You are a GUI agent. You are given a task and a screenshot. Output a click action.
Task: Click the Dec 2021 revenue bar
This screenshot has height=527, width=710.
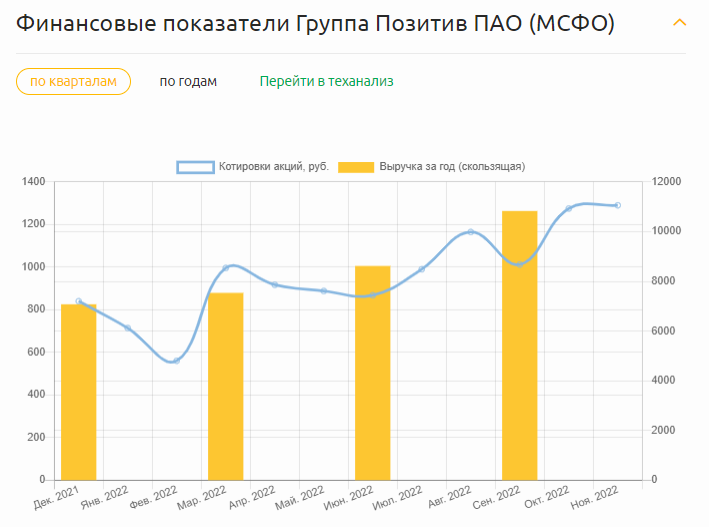(x=79, y=392)
